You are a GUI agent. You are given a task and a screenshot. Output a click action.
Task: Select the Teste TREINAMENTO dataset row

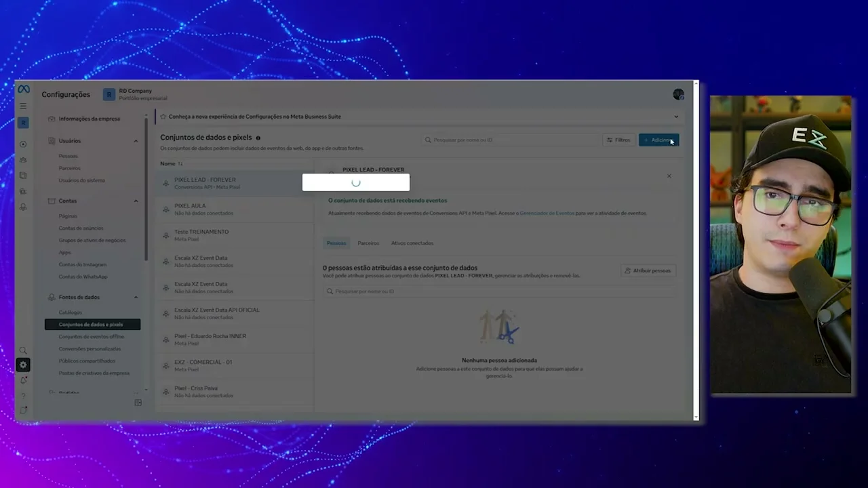(235, 235)
